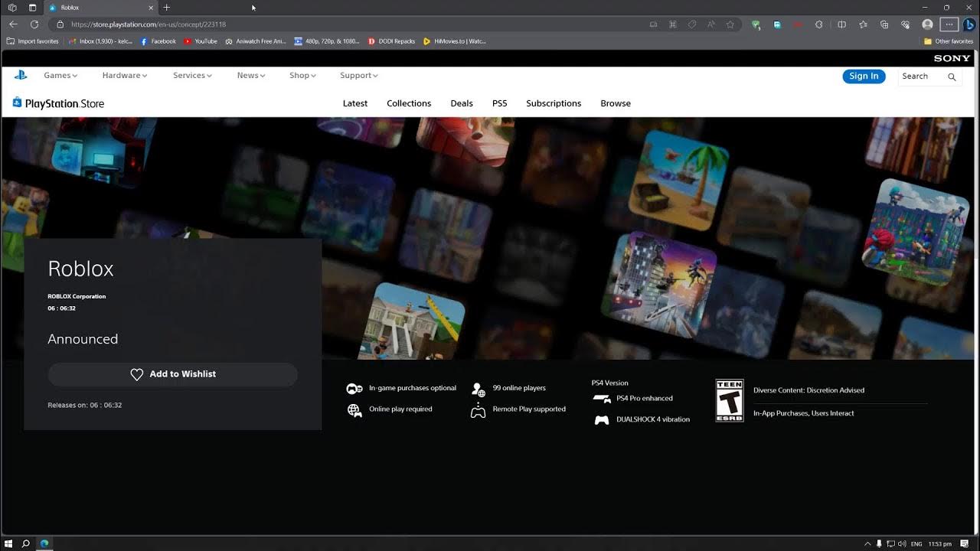Click the heart icon on the wishlist button

click(137, 374)
